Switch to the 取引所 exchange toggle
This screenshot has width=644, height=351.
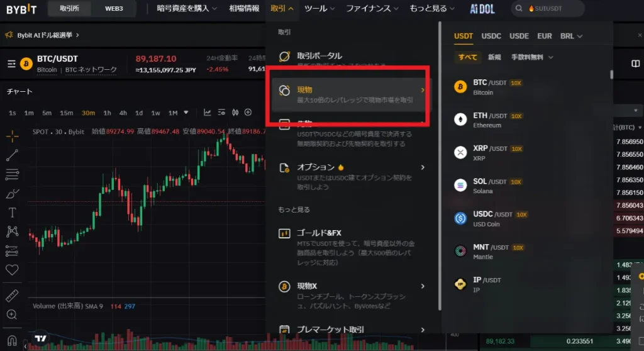pos(69,9)
